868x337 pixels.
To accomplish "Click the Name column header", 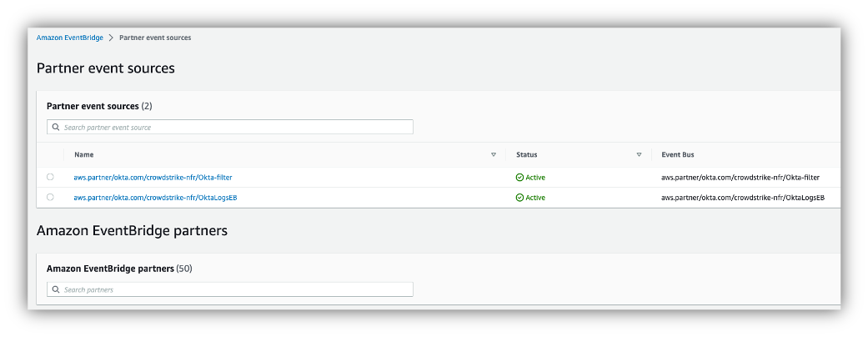I will (x=83, y=154).
